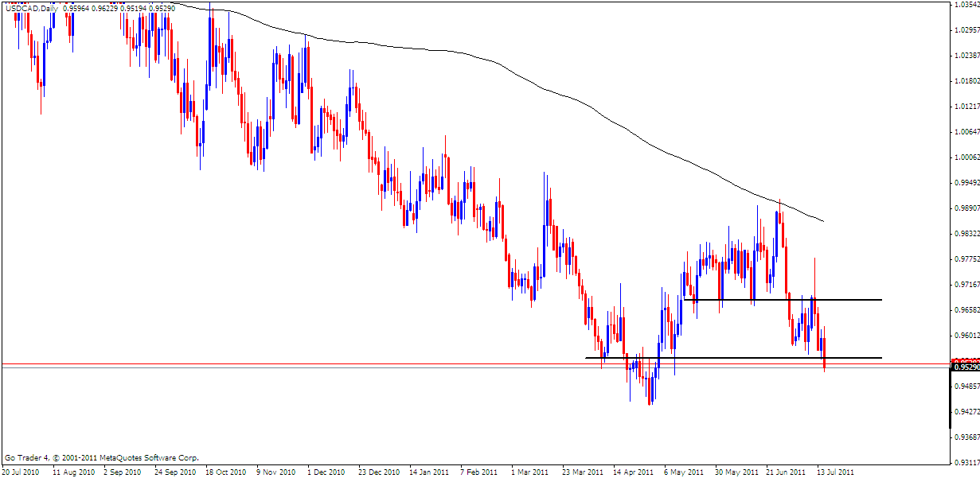Click the 0.9427 price axis label
Screen dimensions: 980x478
pyautogui.click(x=966, y=412)
